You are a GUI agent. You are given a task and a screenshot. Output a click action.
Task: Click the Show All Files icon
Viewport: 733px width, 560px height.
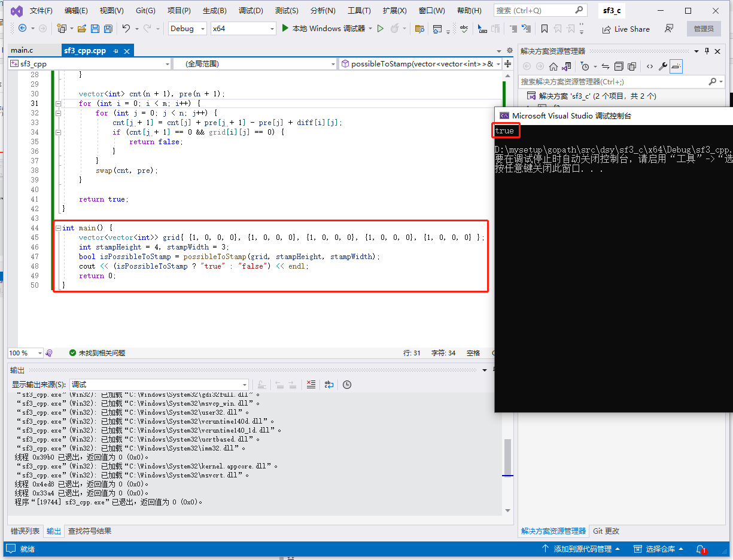point(632,66)
